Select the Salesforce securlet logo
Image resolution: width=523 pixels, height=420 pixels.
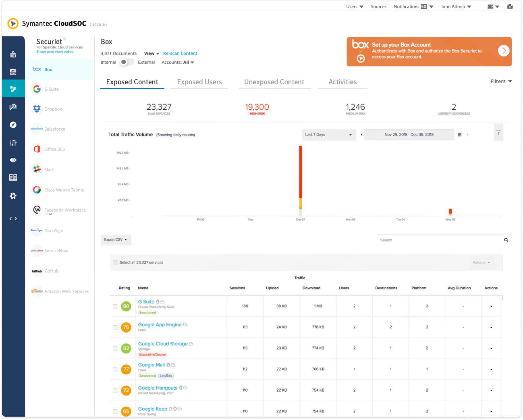(x=37, y=129)
